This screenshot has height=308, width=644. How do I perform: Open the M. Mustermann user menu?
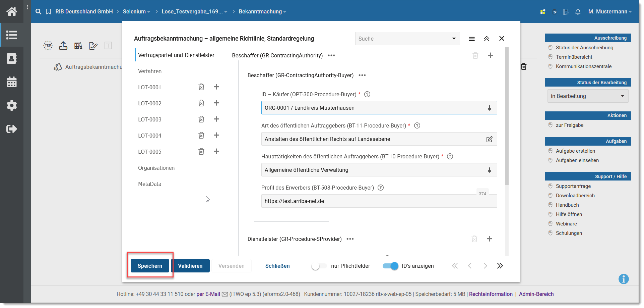[609, 12]
